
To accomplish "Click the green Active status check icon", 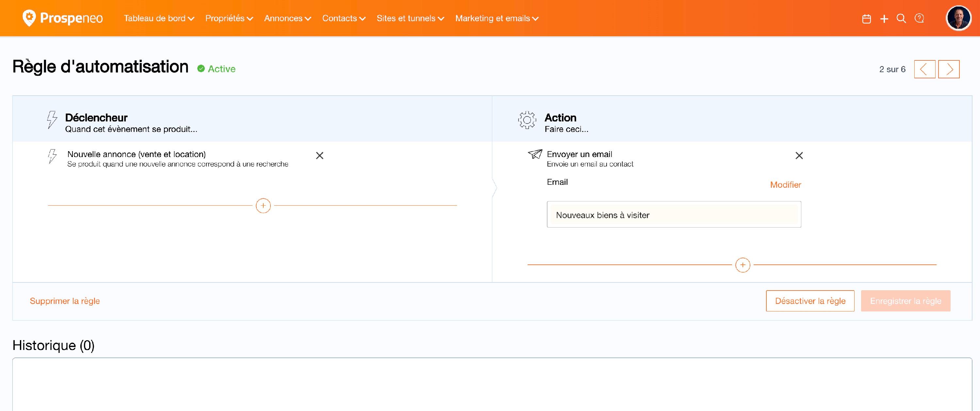I will [201, 69].
